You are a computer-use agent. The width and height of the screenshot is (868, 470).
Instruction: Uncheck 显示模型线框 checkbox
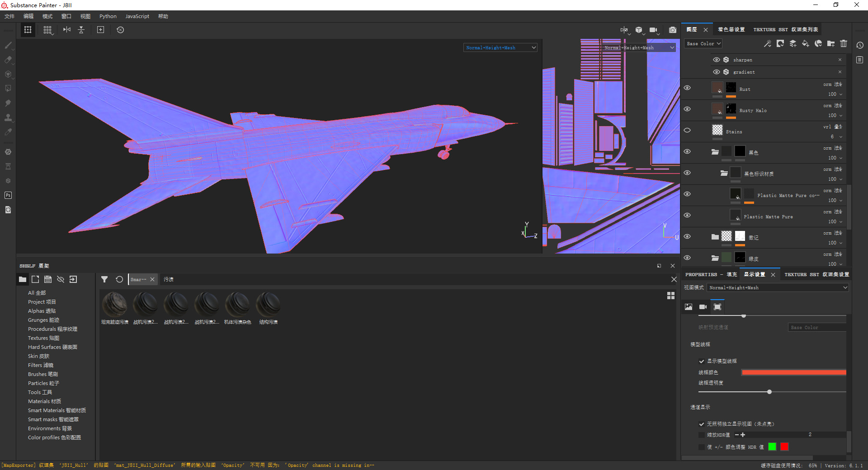pyautogui.click(x=702, y=361)
